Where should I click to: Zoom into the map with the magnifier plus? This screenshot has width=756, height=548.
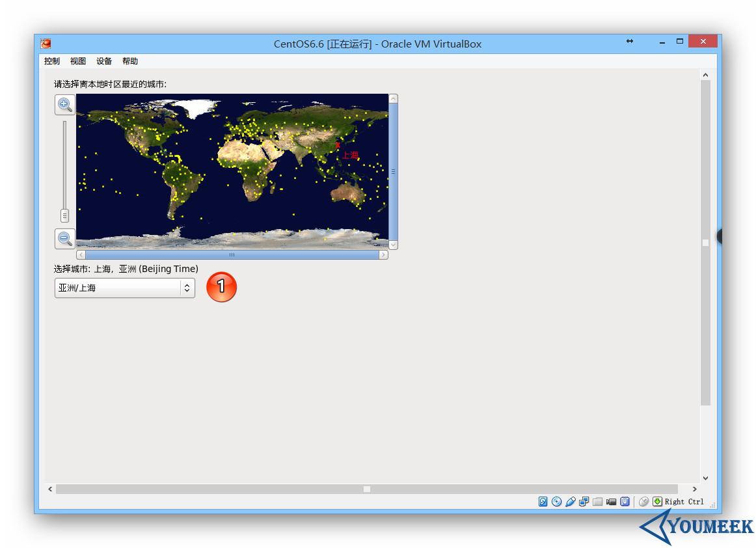[64, 104]
